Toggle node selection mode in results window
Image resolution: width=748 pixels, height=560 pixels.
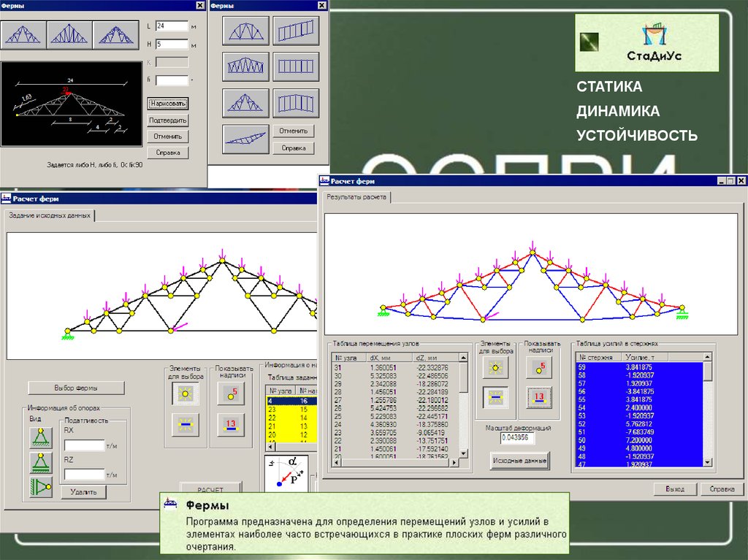click(493, 368)
